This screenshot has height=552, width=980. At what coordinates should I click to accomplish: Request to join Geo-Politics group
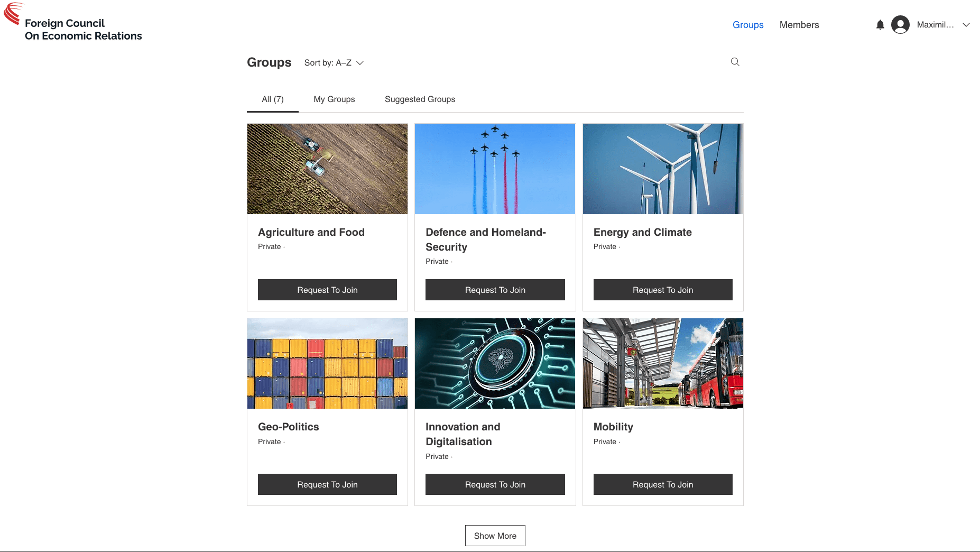click(327, 484)
